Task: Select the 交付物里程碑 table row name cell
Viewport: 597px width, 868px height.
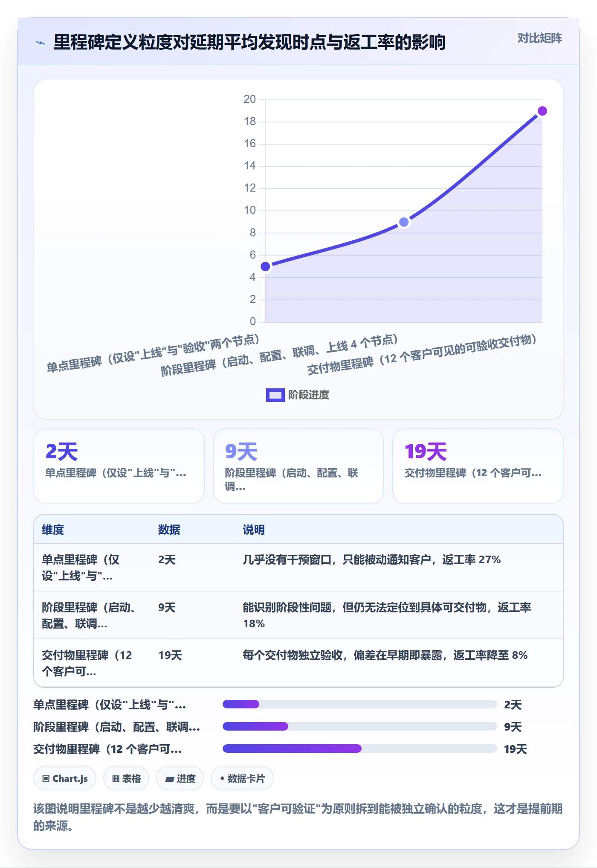Action: pos(92,663)
